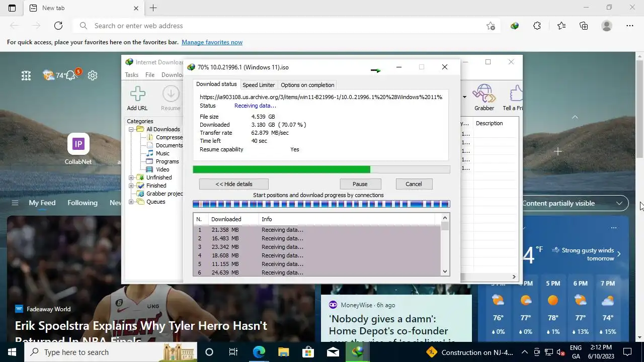This screenshot has width=644, height=362.
Task: Open a new browser tab with plus
Action: click(153, 8)
